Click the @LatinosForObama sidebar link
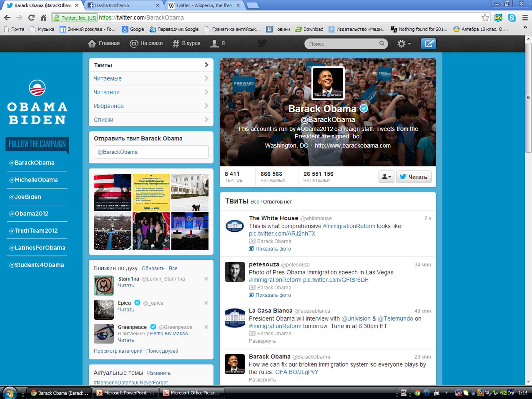Viewport: 532px width, 399px height. click(x=37, y=248)
